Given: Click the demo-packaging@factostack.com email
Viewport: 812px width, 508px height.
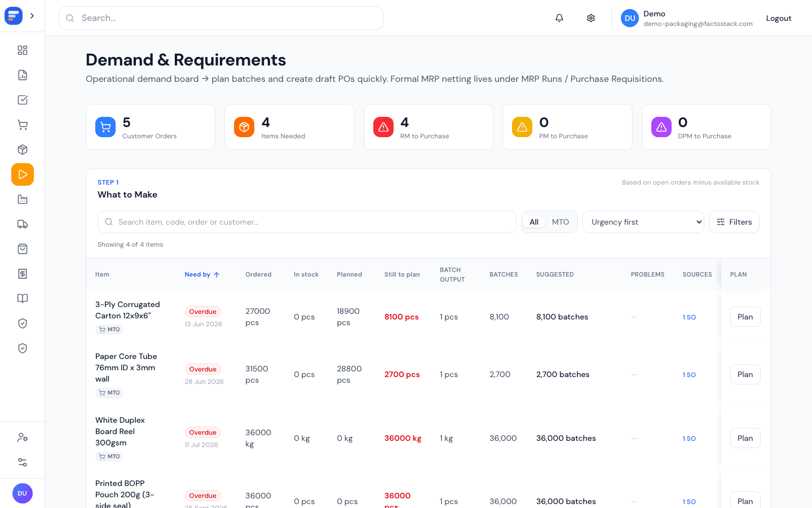Looking at the screenshot, I should (698, 24).
